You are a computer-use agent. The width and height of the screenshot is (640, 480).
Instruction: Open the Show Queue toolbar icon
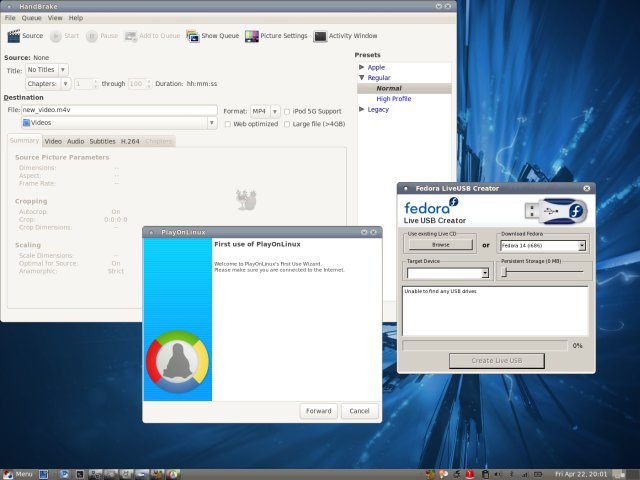click(192, 36)
